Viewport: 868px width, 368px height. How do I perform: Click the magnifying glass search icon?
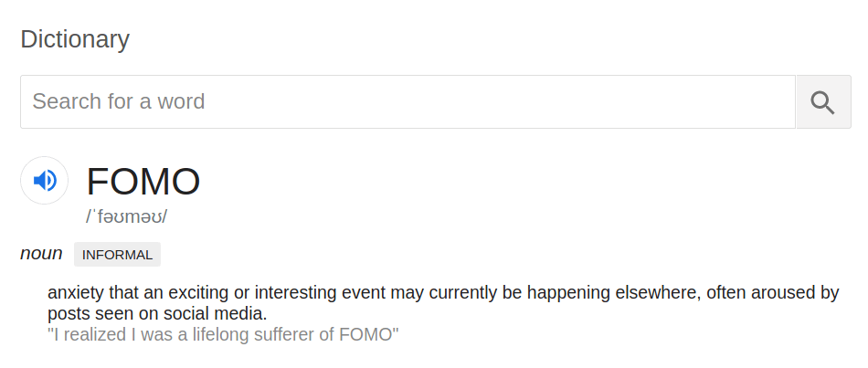pos(822,102)
